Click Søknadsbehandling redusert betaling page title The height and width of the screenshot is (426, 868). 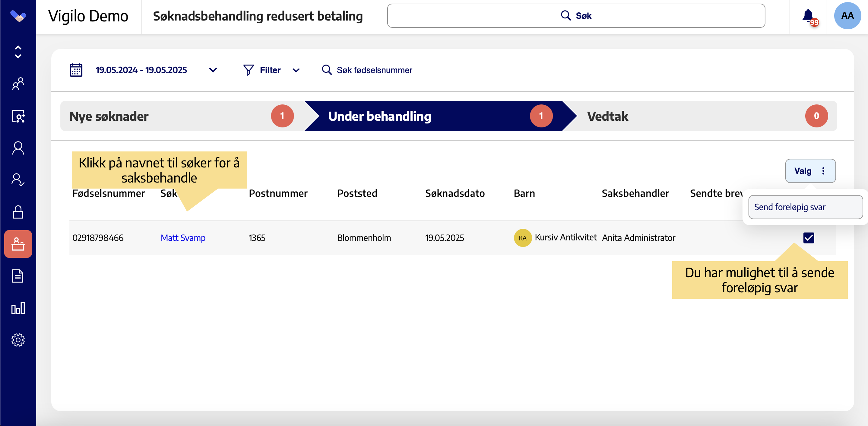coord(258,16)
